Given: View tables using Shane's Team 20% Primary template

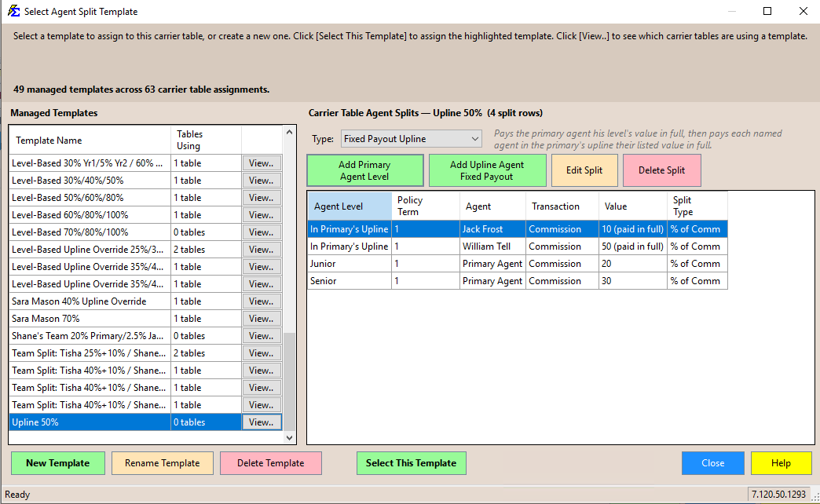Looking at the screenshot, I should coord(262,336).
